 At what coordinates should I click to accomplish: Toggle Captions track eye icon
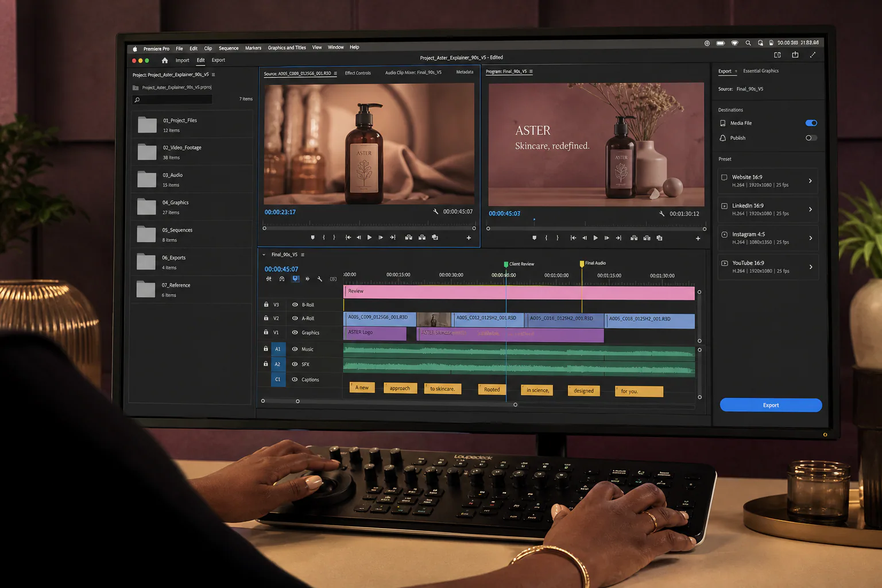coord(295,380)
